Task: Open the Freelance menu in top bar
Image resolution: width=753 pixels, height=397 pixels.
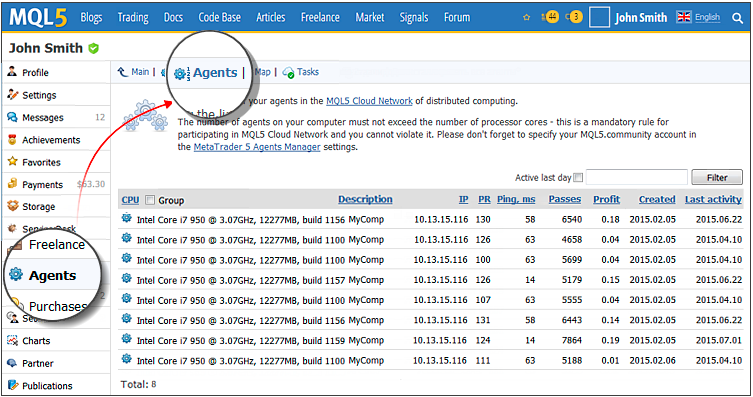Action: 320,17
